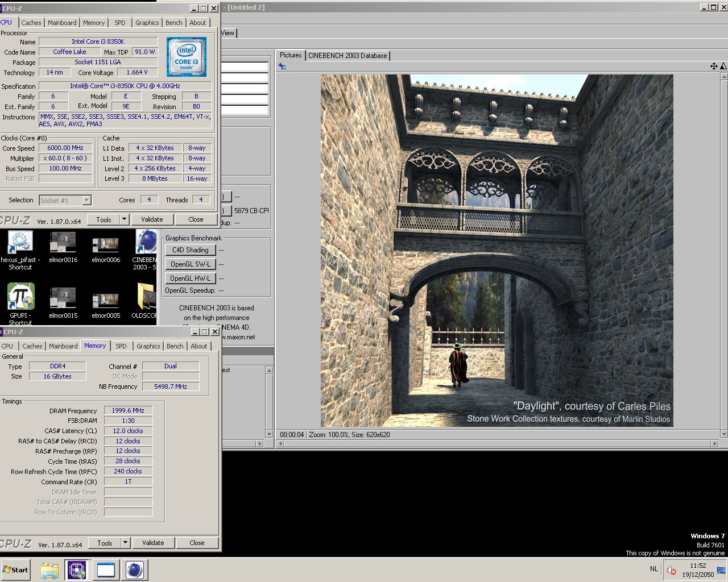Image resolution: width=728 pixels, height=582 pixels.
Task: Click Validate in the top CPU-Z window
Action: click(152, 219)
